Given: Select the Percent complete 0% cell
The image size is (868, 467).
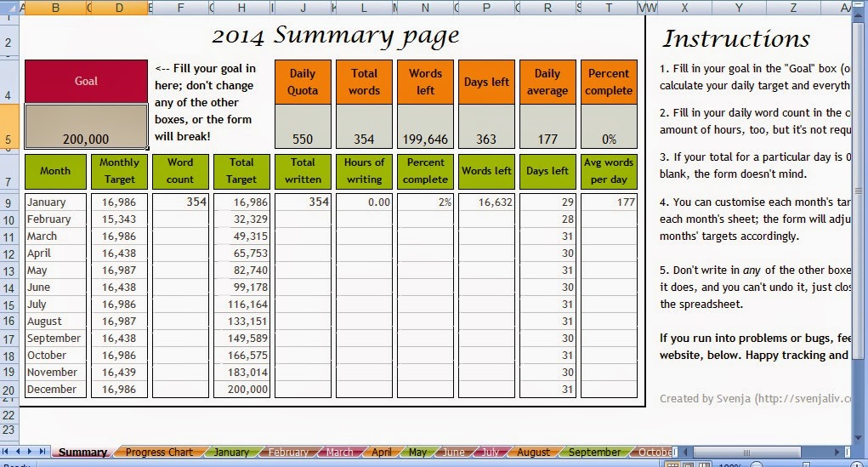Looking at the screenshot, I should 609,126.
